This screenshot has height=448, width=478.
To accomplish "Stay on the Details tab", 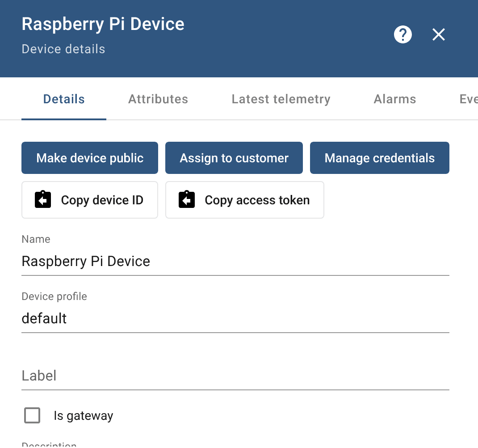I will pyautogui.click(x=63, y=99).
